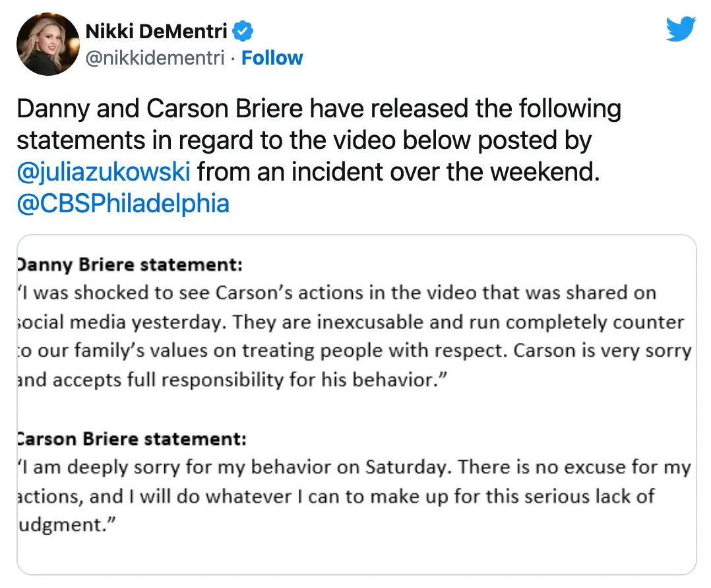Screen dimensions: 711x588
Task: Click the verified badge next to the name
Action: tap(243, 30)
